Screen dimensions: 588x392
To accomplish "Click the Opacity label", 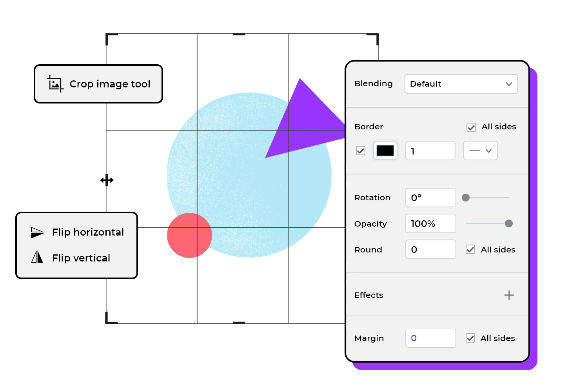I will (x=370, y=224).
